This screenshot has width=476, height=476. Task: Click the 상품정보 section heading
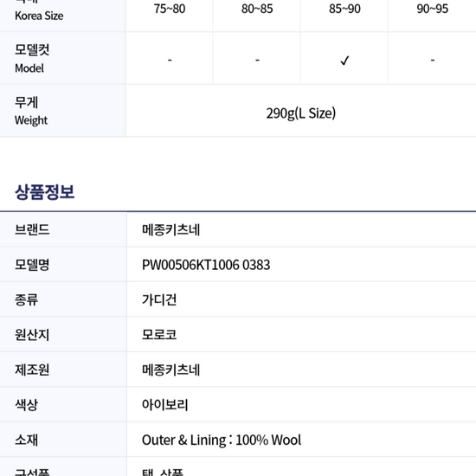tap(45, 192)
